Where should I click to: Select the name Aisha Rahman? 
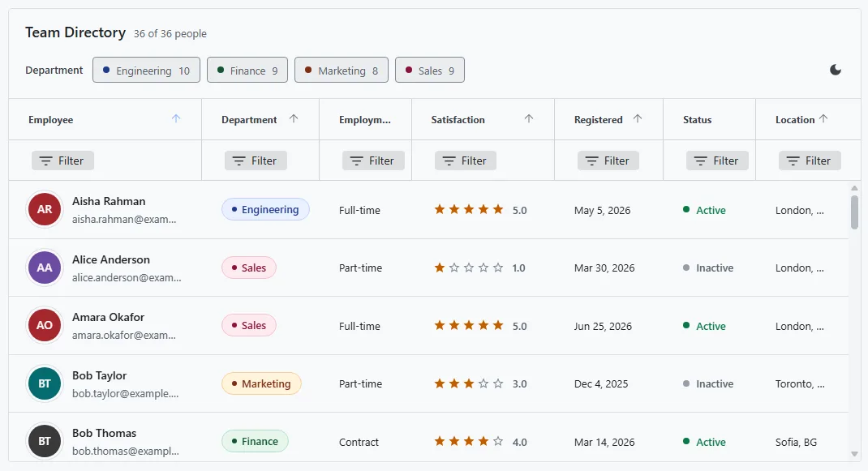109,202
